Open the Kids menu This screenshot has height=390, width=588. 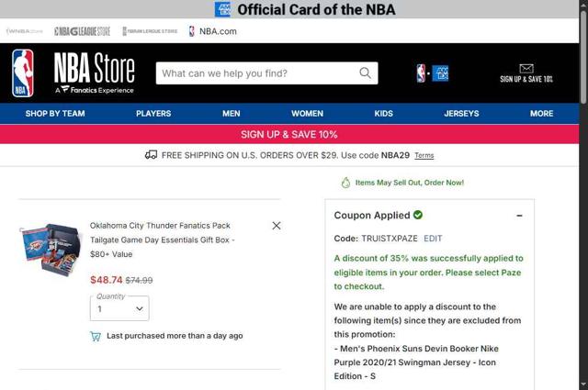[384, 114]
